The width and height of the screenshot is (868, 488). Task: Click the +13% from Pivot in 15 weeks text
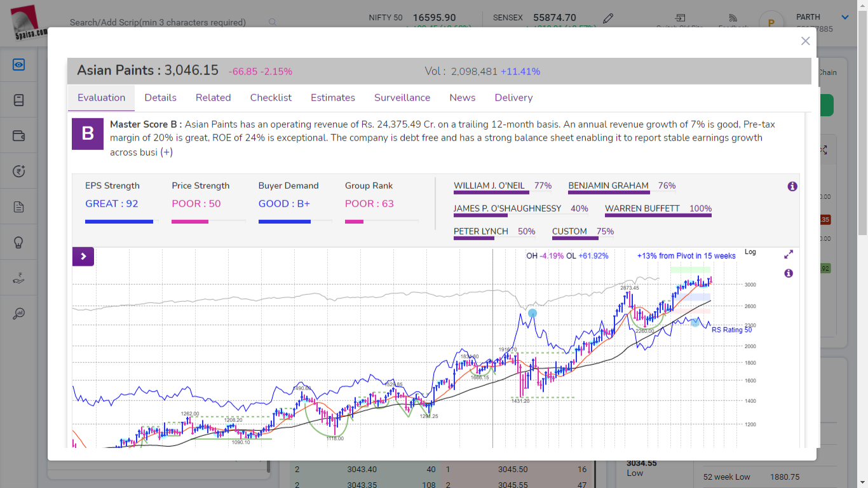(686, 256)
